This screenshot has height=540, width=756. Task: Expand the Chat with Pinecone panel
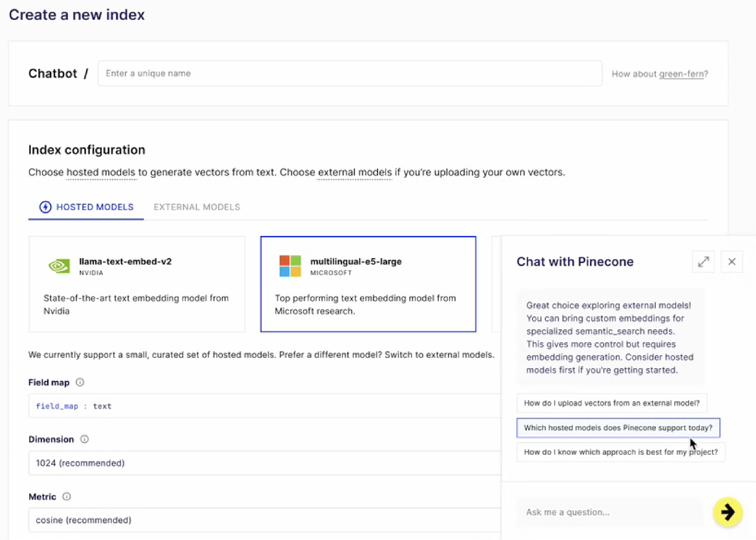(x=703, y=262)
